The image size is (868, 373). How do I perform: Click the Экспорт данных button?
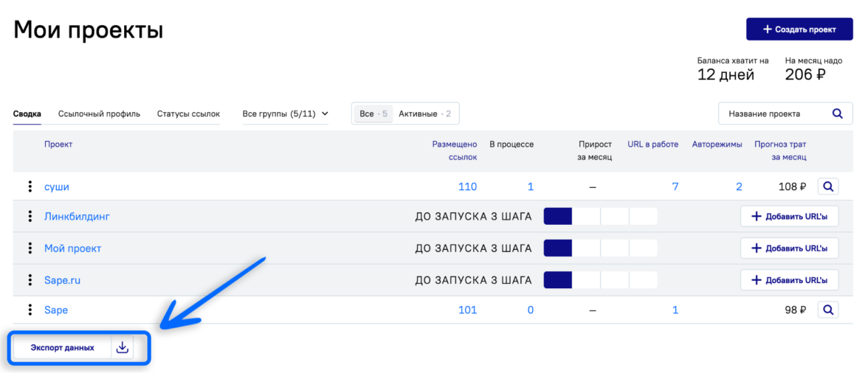[62, 347]
